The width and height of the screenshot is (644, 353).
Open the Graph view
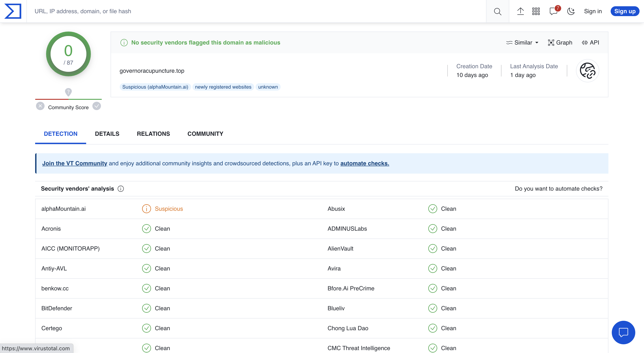(x=560, y=43)
